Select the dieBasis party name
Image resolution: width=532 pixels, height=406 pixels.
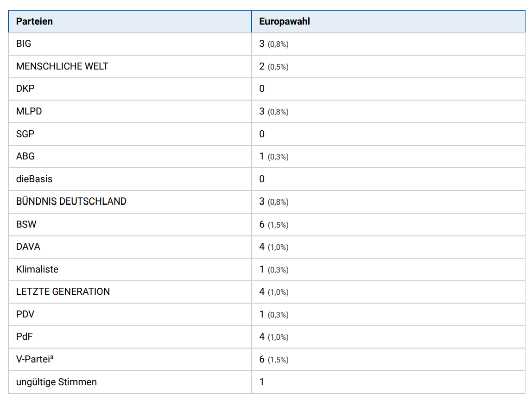pyautogui.click(x=34, y=179)
